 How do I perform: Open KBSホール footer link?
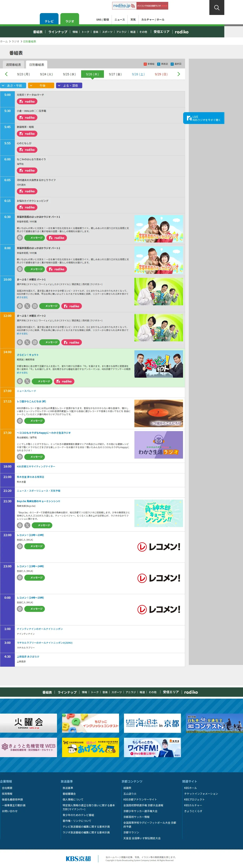(190, 788)
